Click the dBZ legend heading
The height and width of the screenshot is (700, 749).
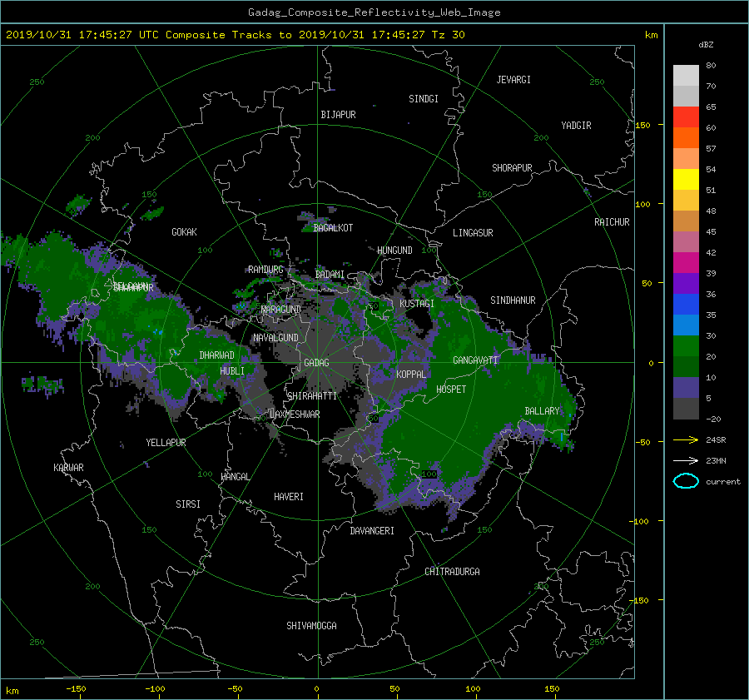706,45
